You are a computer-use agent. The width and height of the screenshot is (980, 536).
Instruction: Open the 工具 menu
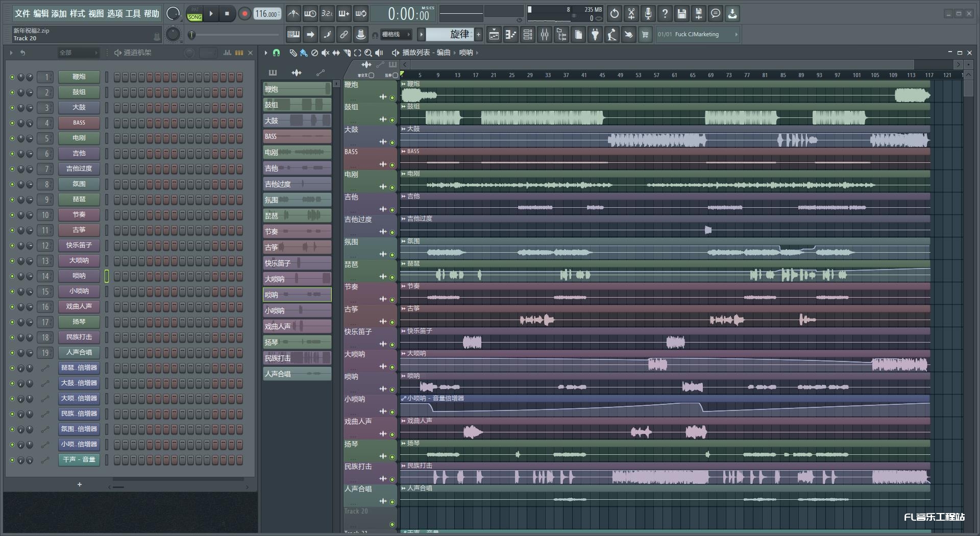[133, 14]
